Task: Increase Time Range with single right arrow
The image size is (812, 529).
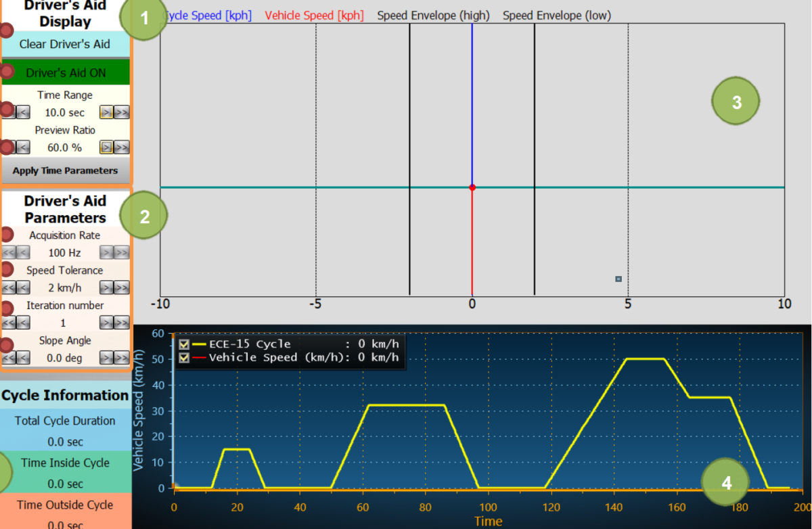Action: click(106, 112)
